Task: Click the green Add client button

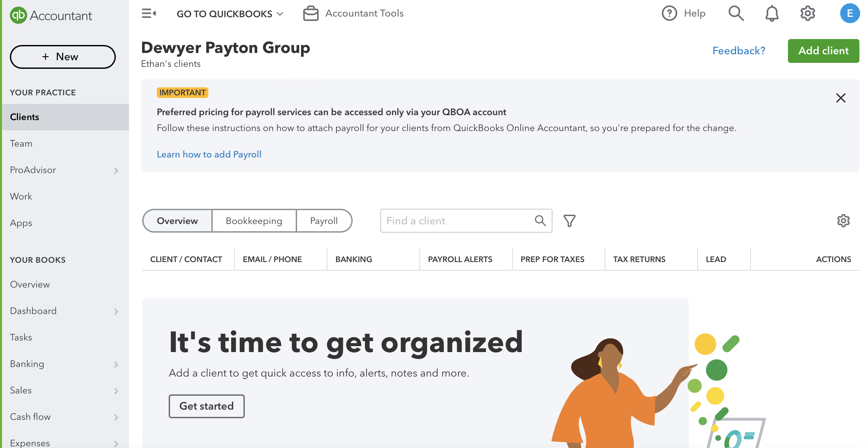Action: tap(823, 51)
